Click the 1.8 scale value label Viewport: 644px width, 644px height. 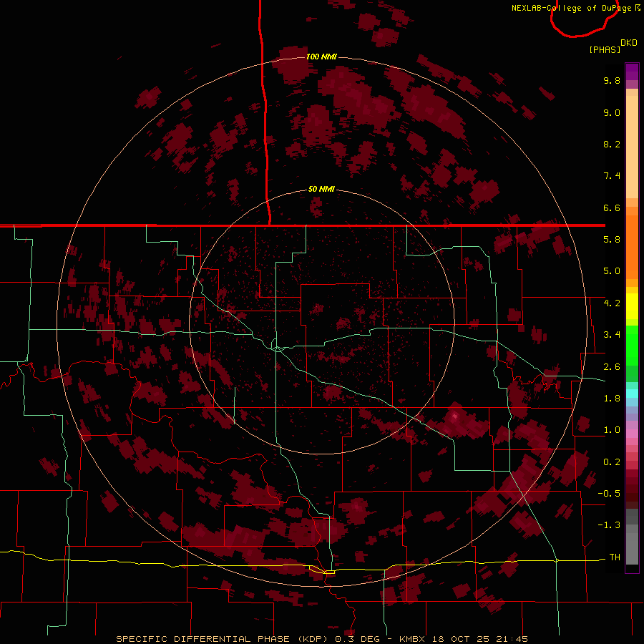coord(612,399)
